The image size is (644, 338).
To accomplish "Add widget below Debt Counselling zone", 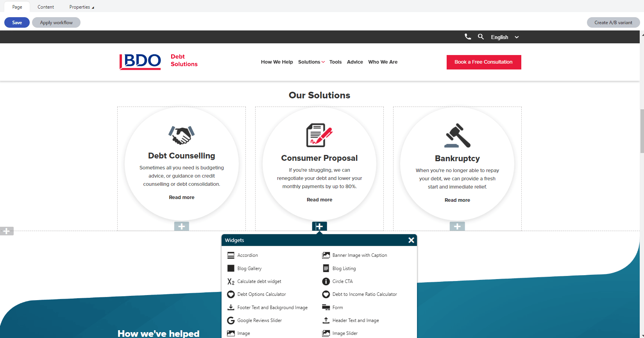I will (182, 226).
